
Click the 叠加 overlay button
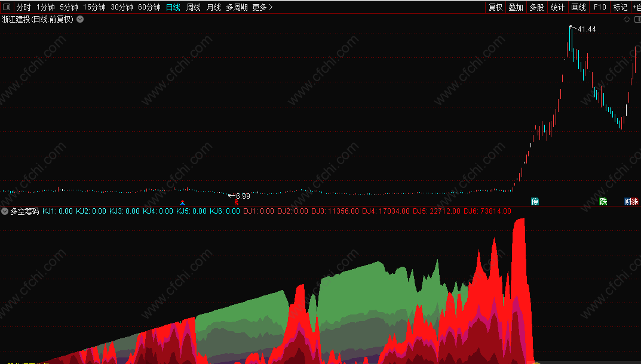point(516,7)
